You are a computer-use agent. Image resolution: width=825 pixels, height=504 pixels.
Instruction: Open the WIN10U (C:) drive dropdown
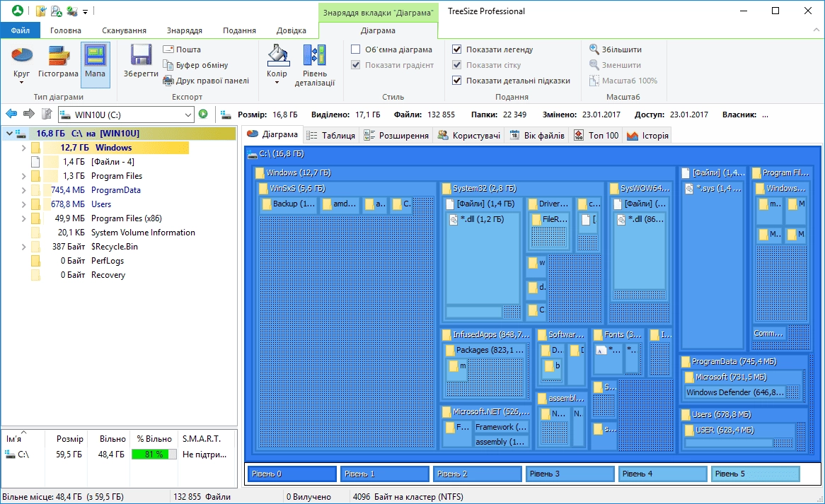click(x=187, y=115)
